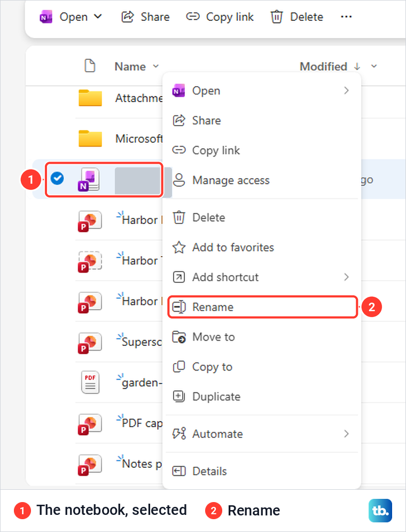Click the PowerPoint icon of third Harbor file
This screenshot has width=406, height=532.
[x=90, y=303]
